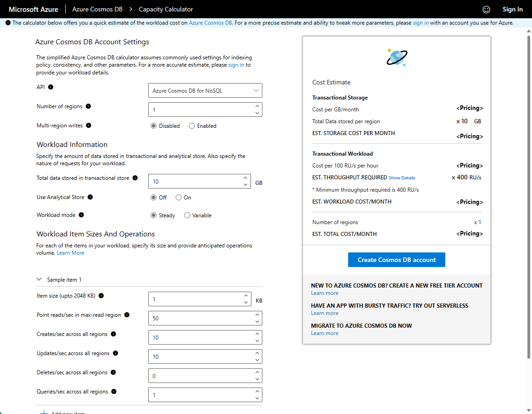The image size is (532, 414).
Task: Collapse the Sample item 1 section
Action: tap(40, 279)
